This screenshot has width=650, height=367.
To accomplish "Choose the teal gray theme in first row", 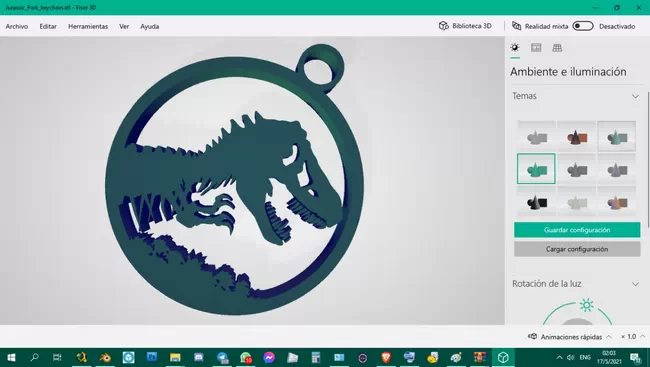I will click(617, 136).
